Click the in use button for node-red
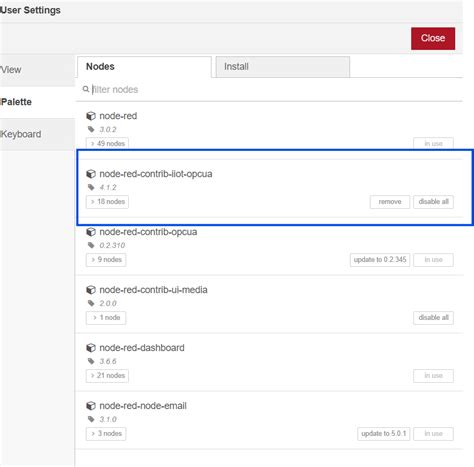Image resolution: width=474 pixels, height=467 pixels. 433,143
